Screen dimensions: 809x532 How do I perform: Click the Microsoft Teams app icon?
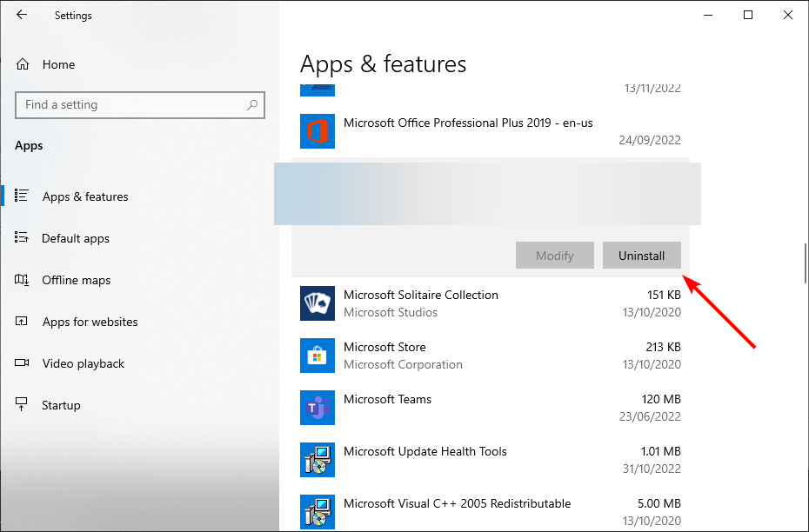tap(318, 407)
